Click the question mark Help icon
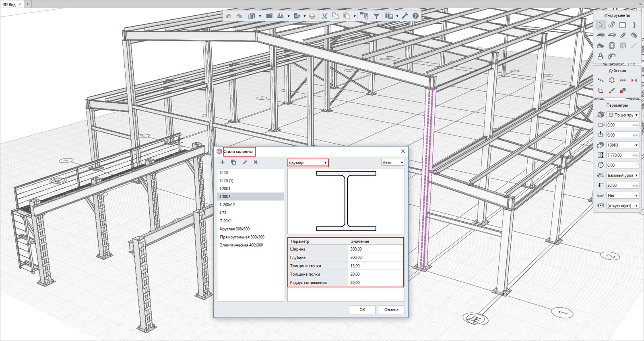 tap(415, 16)
